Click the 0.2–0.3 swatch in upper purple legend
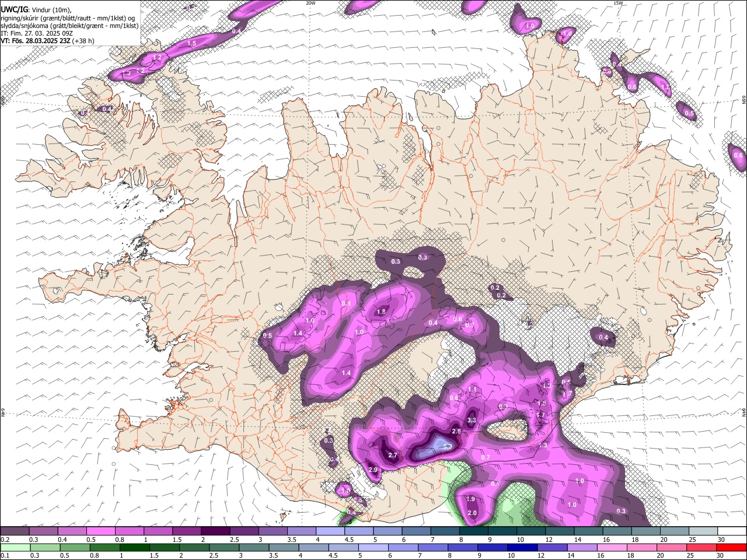 point(15,531)
